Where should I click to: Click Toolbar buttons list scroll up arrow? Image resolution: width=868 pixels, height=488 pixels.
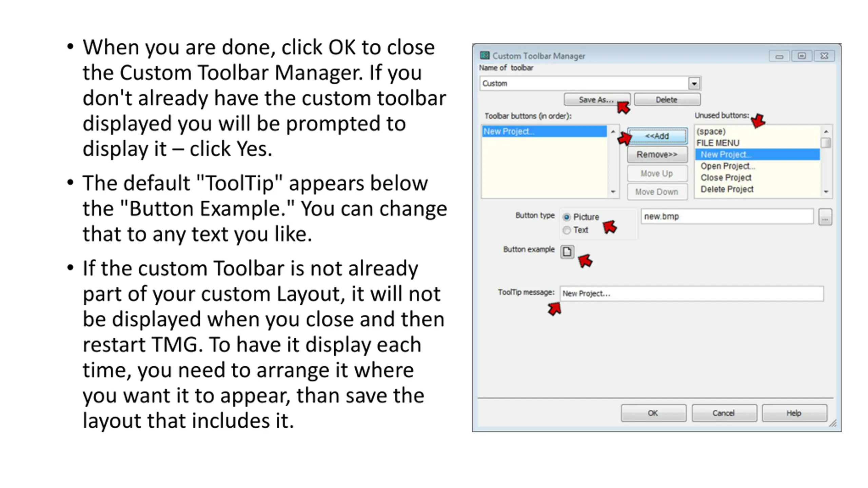(x=613, y=131)
